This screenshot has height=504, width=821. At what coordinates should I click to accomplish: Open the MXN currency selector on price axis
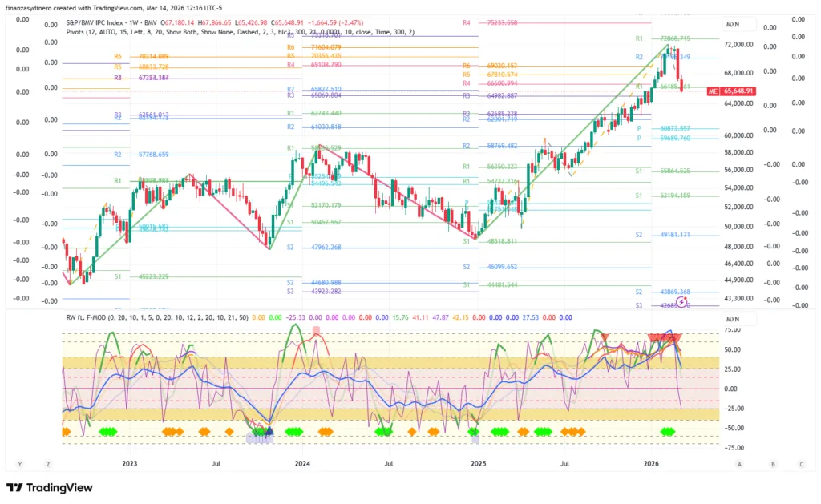pos(733,24)
